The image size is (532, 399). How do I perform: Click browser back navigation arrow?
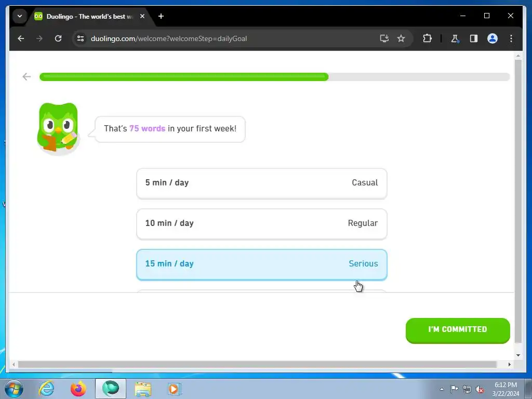[x=21, y=38]
